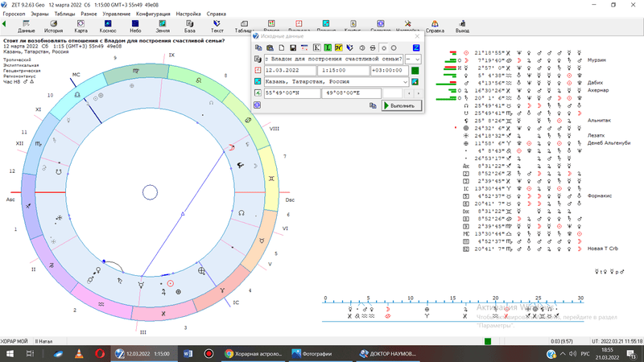
Task: Click the blue Z icon in dialog
Action: 415,47
